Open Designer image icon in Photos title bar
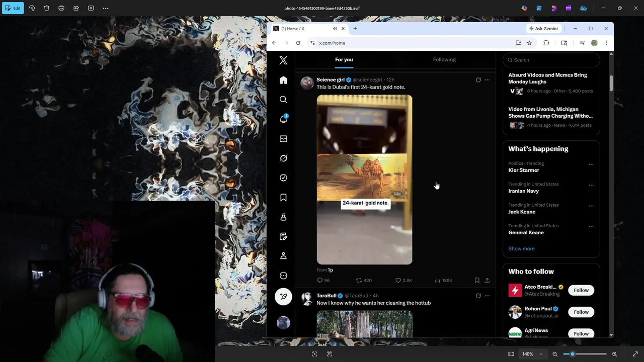 [x=539, y=8]
